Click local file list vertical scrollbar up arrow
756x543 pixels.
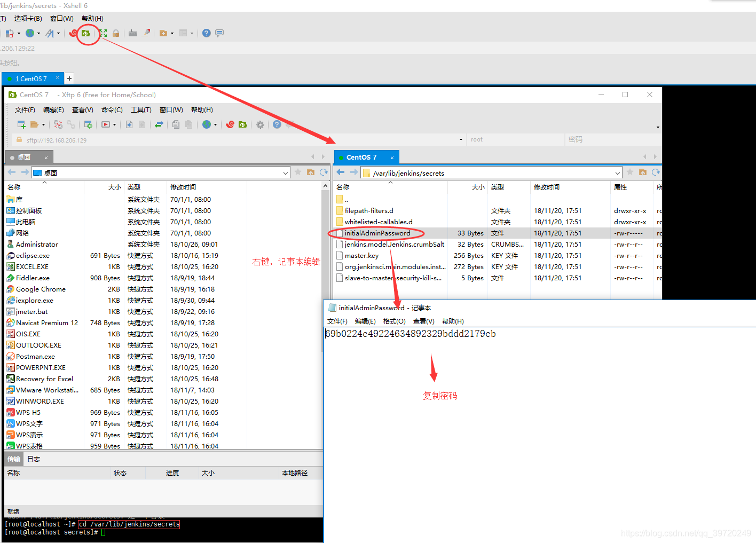(x=325, y=186)
